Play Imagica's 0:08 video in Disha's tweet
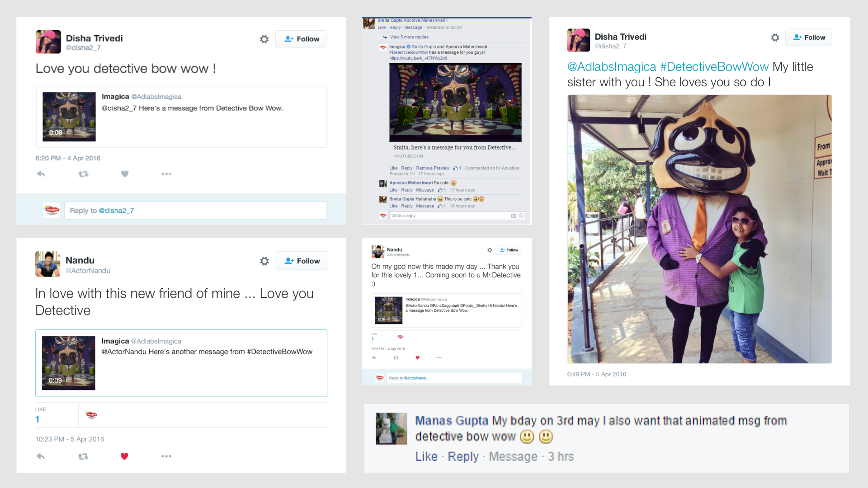Viewport: 868px width, 488px height. (x=69, y=117)
